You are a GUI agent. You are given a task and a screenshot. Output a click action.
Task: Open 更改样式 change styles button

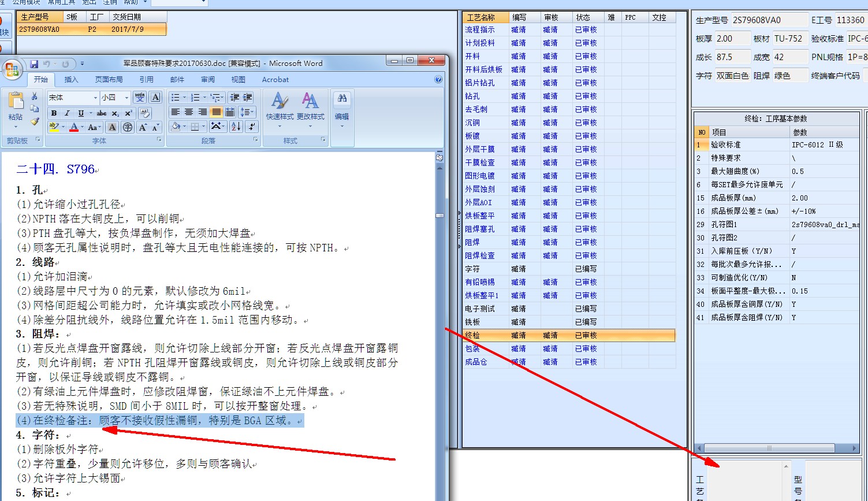pos(310,110)
